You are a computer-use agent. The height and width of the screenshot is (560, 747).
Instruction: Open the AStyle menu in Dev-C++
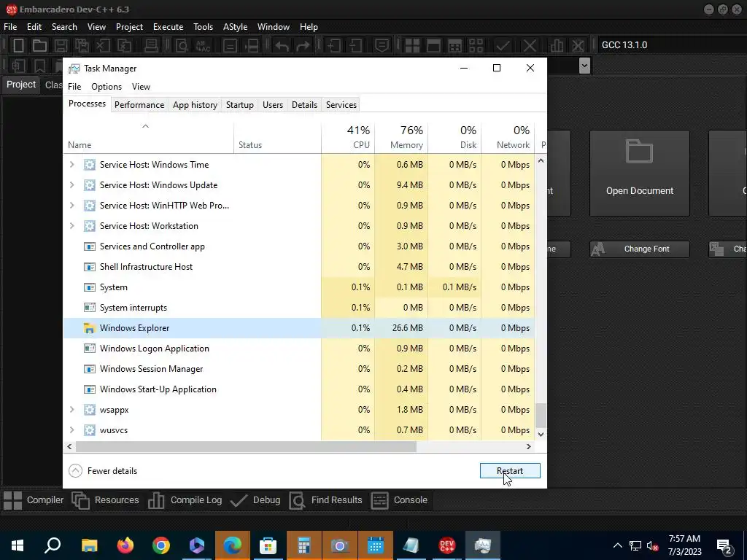click(236, 27)
